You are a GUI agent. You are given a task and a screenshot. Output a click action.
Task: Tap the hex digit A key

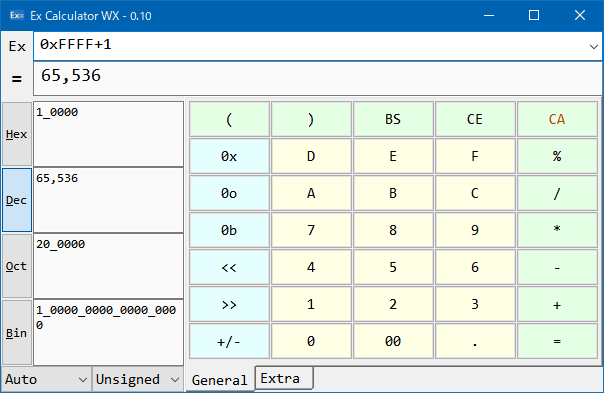[x=311, y=193]
